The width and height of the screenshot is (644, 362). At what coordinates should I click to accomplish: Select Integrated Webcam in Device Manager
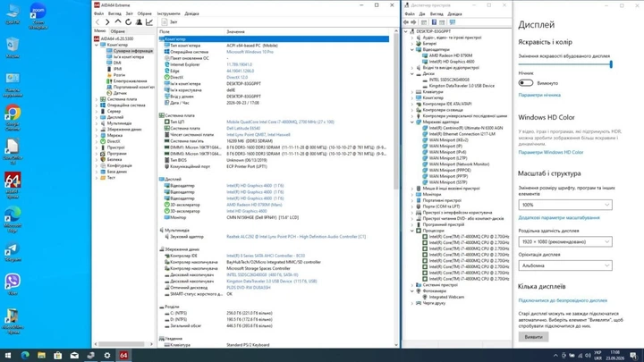tap(446, 297)
